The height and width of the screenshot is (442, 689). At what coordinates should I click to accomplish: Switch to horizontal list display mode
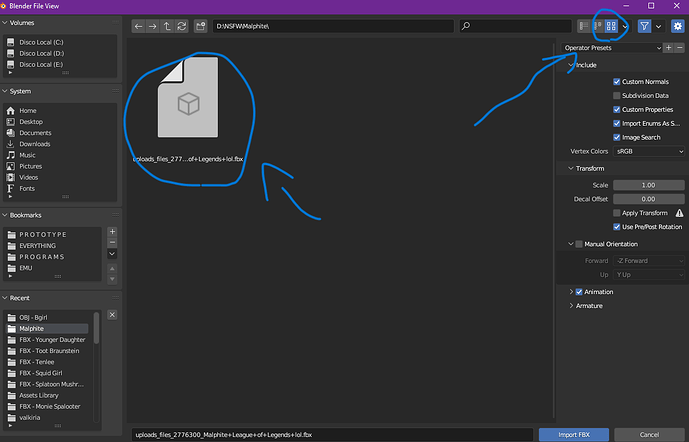coord(597,26)
